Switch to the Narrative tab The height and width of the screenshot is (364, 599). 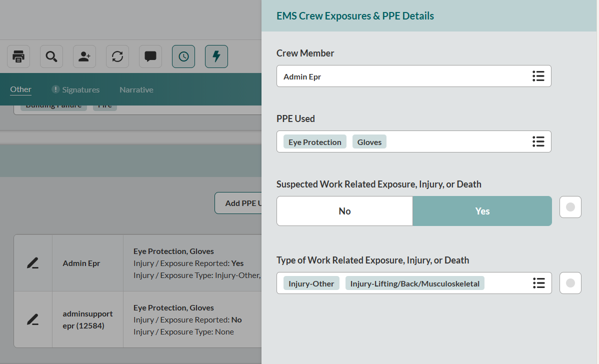click(x=136, y=89)
